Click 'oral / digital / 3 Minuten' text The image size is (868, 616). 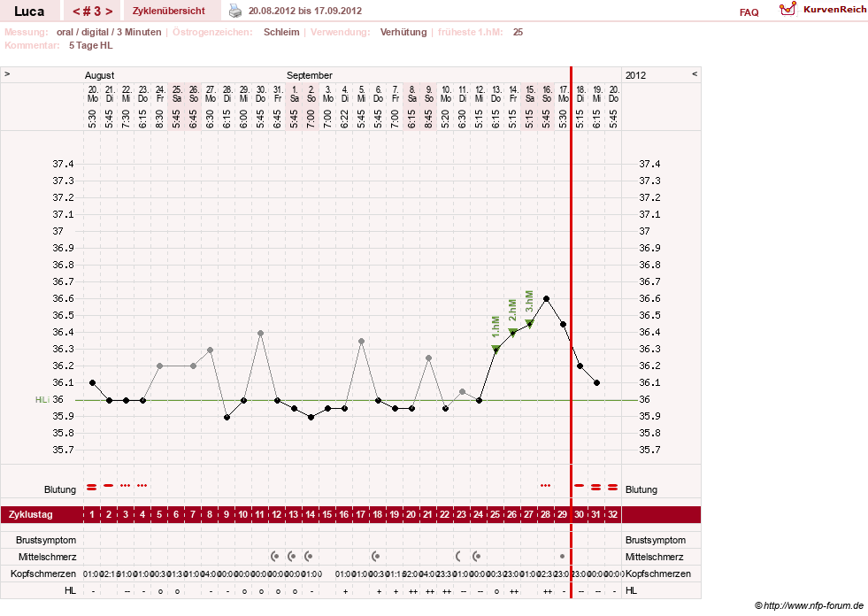pos(109,32)
